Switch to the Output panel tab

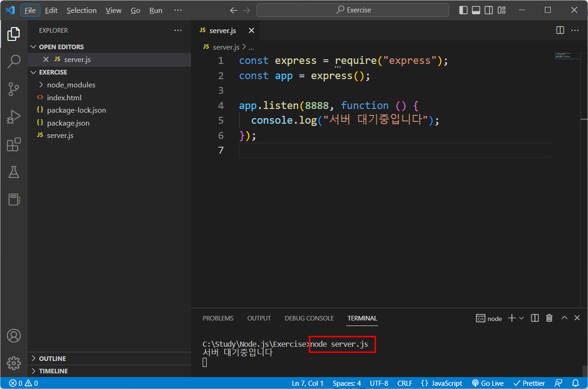point(259,318)
